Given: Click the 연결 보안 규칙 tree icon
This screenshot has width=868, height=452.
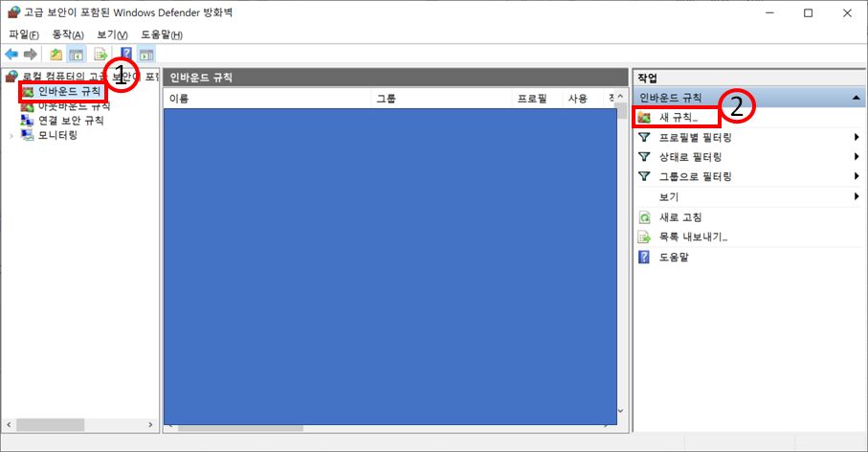Looking at the screenshot, I should 28,121.
